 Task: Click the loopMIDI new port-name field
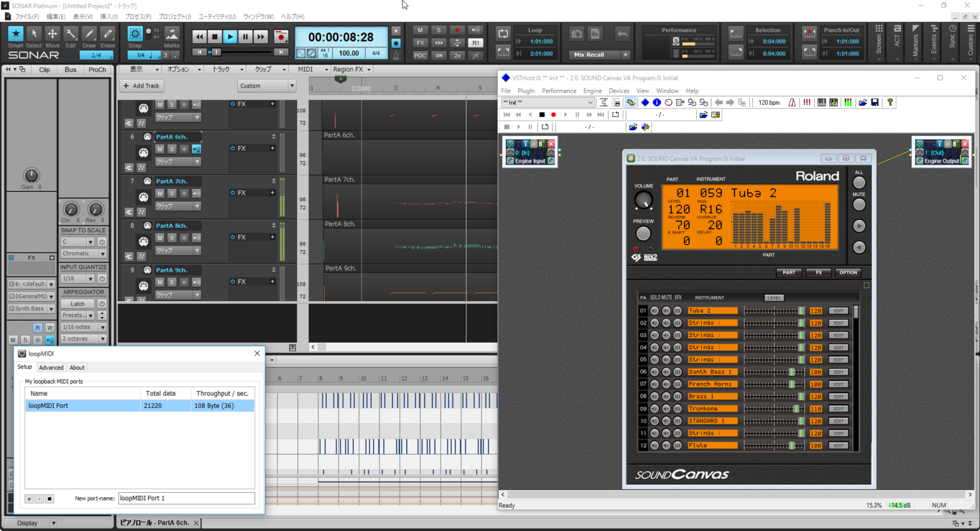pyautogui.click(x=186, y=498)
